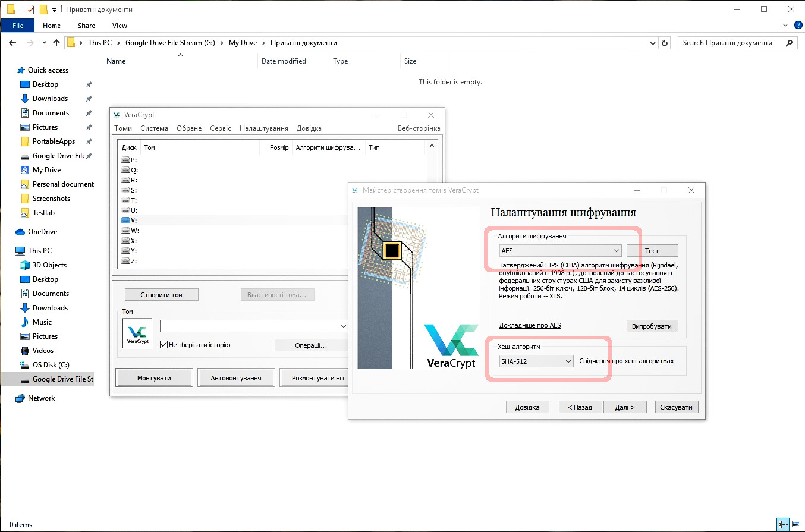
Task: Expand the volume path dropdown in VeraCrypt
Action: (x=343, y=326)
